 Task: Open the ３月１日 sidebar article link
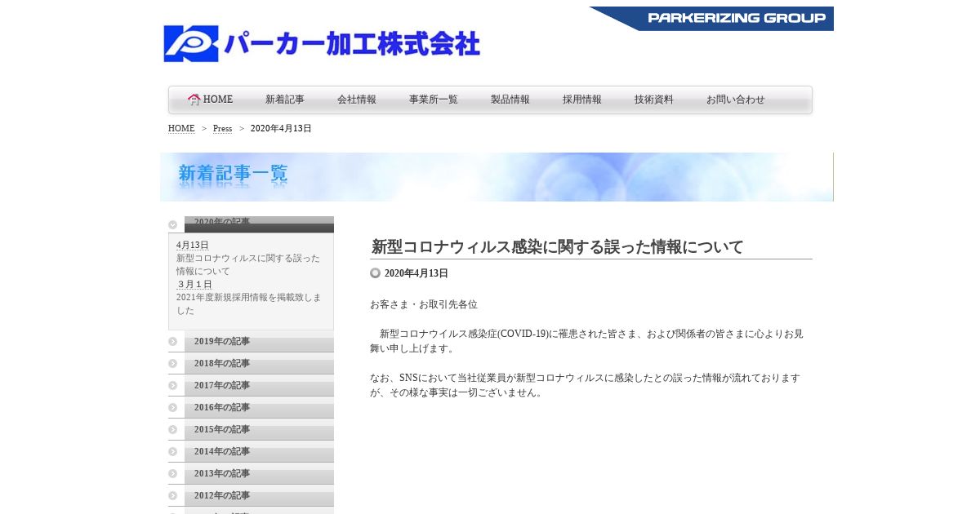(x=194, y=285)
